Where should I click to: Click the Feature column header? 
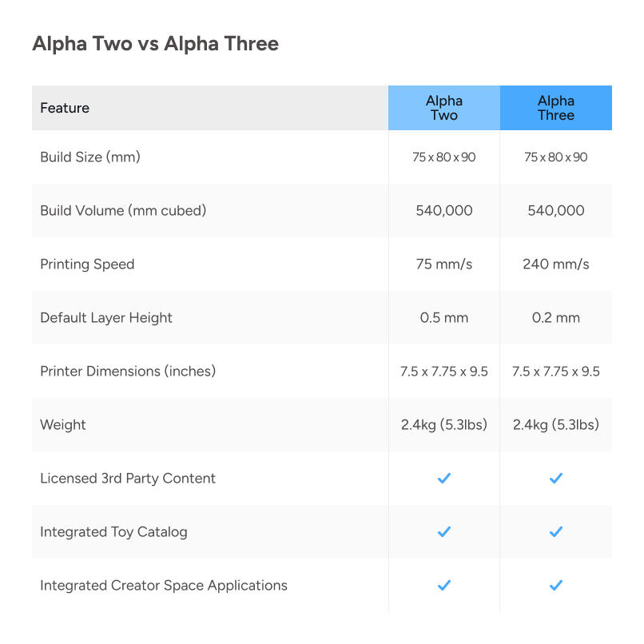pyautogui.click(x=65, y=108)
